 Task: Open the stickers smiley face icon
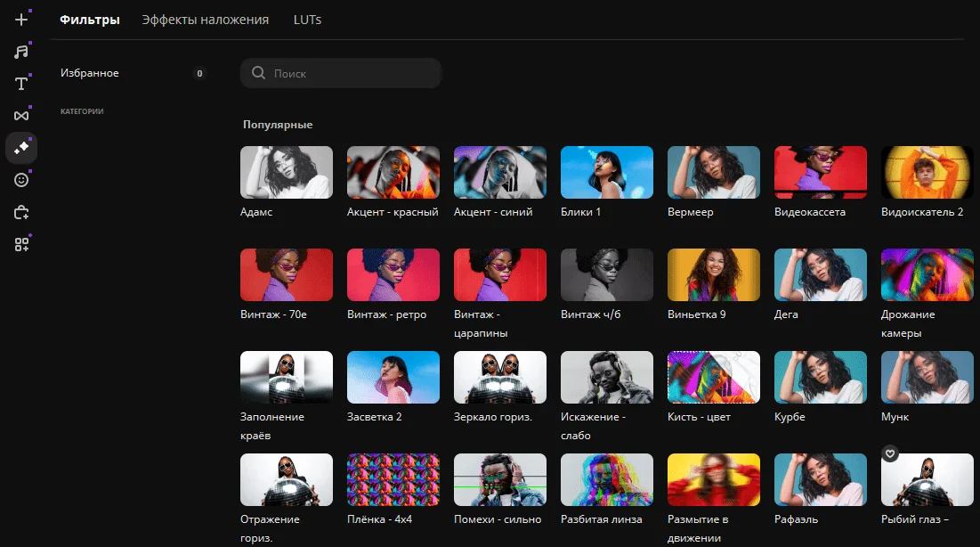[21, 180]
